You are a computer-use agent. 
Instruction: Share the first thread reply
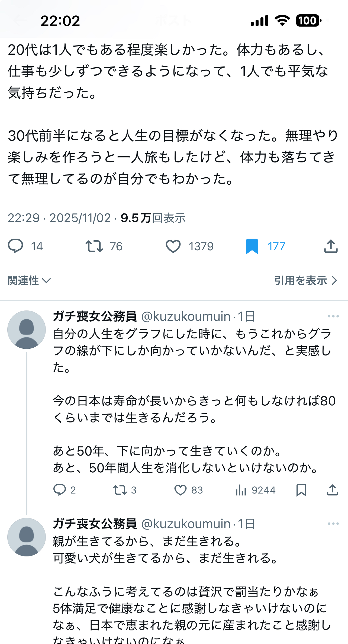pos(332,490)
